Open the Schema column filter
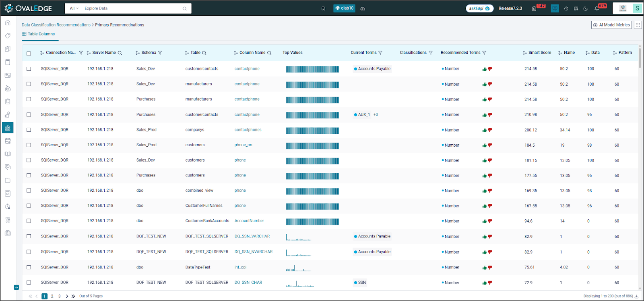Image resolution: width=644 pixels, height=301 pixels. click(x=160, y=53)
